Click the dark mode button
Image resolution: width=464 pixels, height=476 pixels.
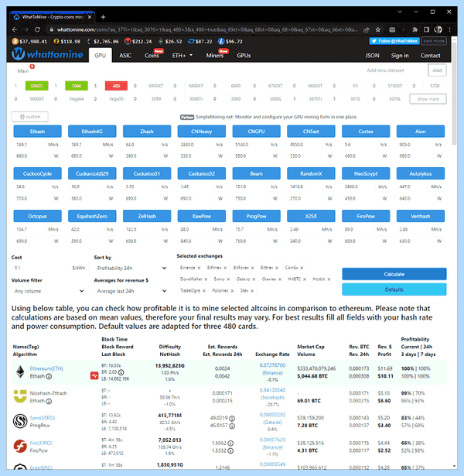(434, 41)
